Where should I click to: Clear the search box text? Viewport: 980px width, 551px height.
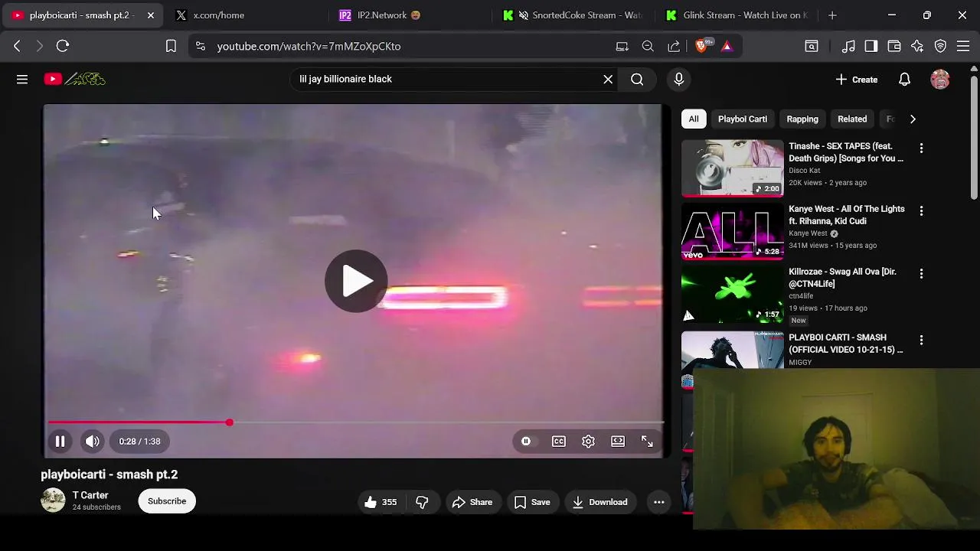coord(608,79)
